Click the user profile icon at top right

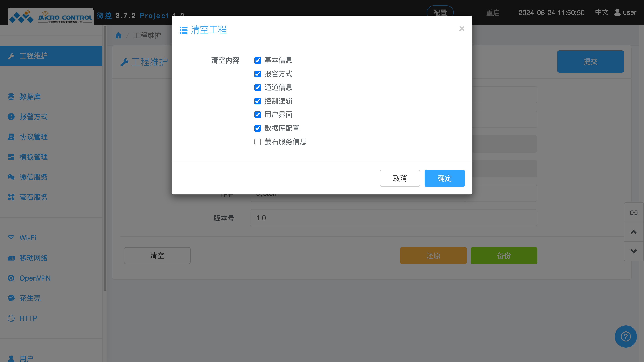tap(617, 13)
